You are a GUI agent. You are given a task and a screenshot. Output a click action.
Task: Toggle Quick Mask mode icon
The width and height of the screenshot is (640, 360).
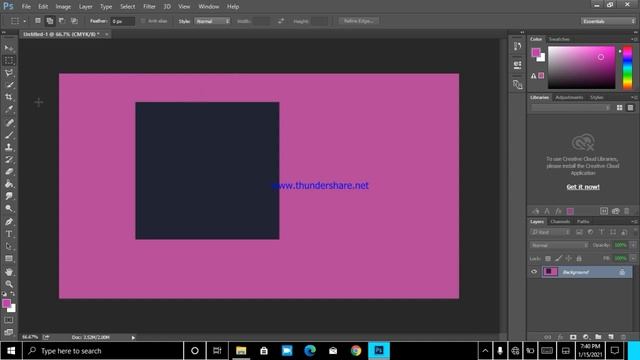tap(9, 320)
